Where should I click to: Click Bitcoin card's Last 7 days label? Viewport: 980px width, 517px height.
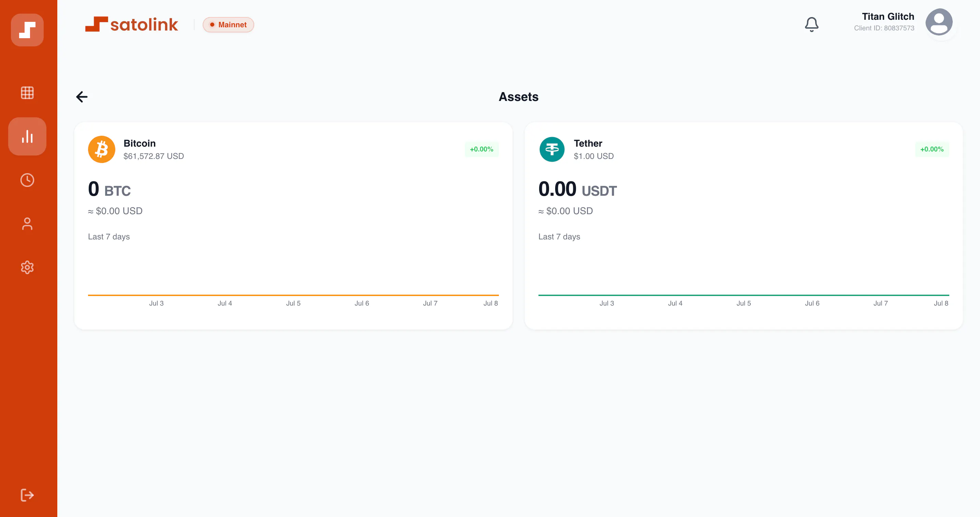tap(109, 237)
